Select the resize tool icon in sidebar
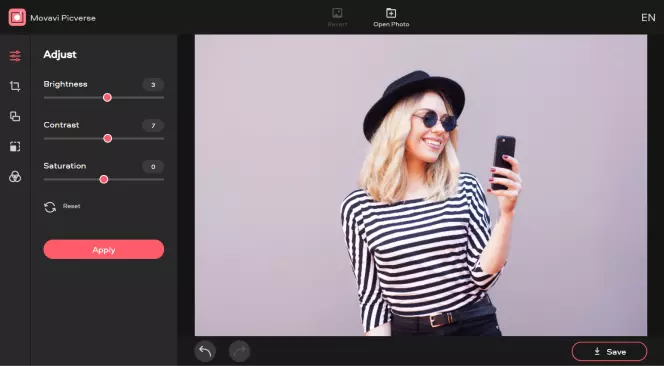The width and height of the screenshot is (664, 366). click(x=15, y=147)
